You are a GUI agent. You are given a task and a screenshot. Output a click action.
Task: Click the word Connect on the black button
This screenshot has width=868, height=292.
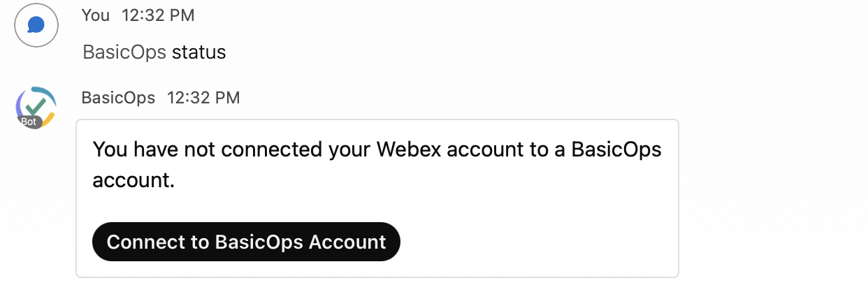tap(142, 242)
